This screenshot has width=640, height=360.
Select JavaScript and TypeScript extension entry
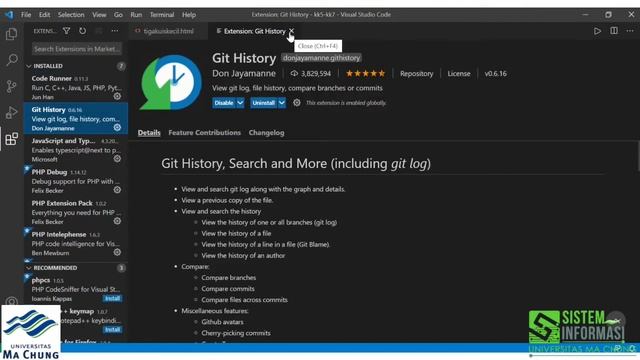click(x=76, y=149)
